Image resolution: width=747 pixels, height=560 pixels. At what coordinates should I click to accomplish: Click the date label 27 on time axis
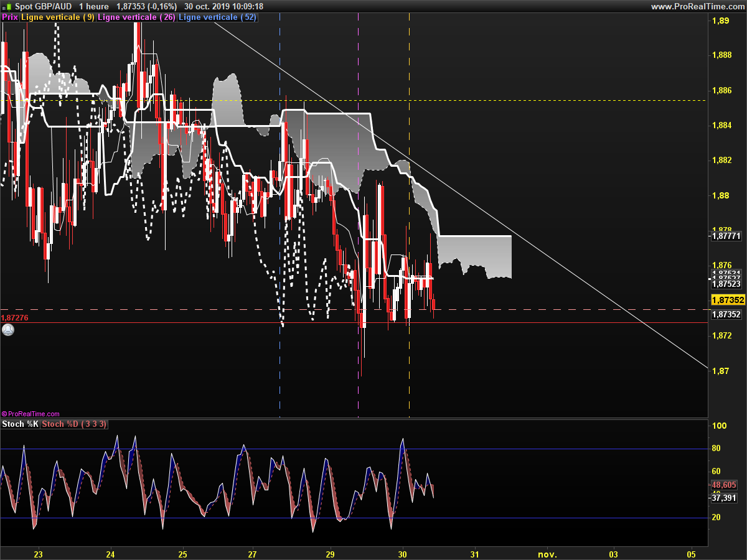[252, 553]
